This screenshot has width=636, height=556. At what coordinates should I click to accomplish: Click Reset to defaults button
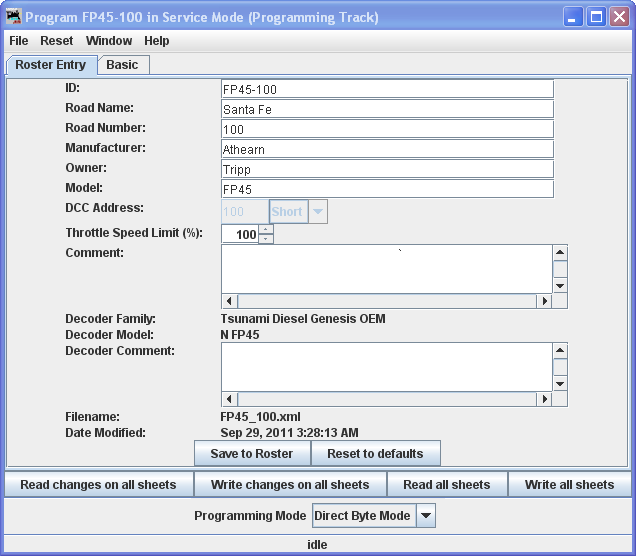(x=375, y=454)
